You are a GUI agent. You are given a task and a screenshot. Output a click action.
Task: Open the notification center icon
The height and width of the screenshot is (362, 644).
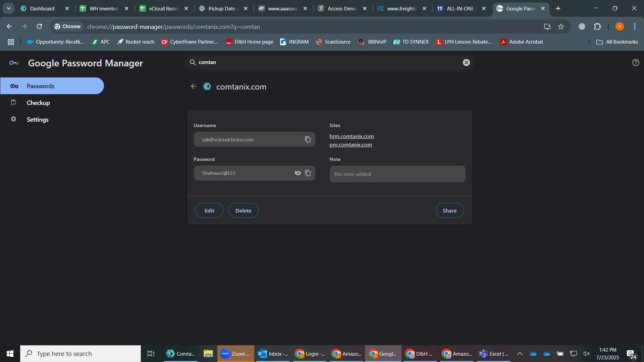(632, 354)
